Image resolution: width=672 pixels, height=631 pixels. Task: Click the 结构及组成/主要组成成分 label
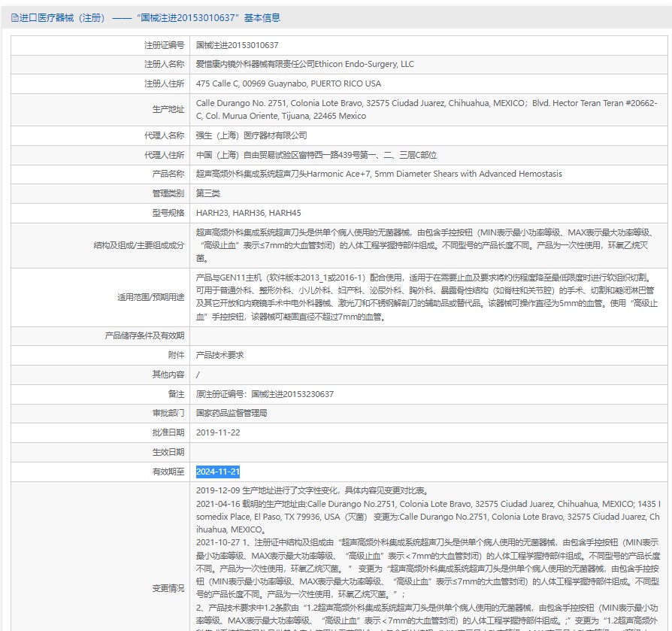(139, 246)
